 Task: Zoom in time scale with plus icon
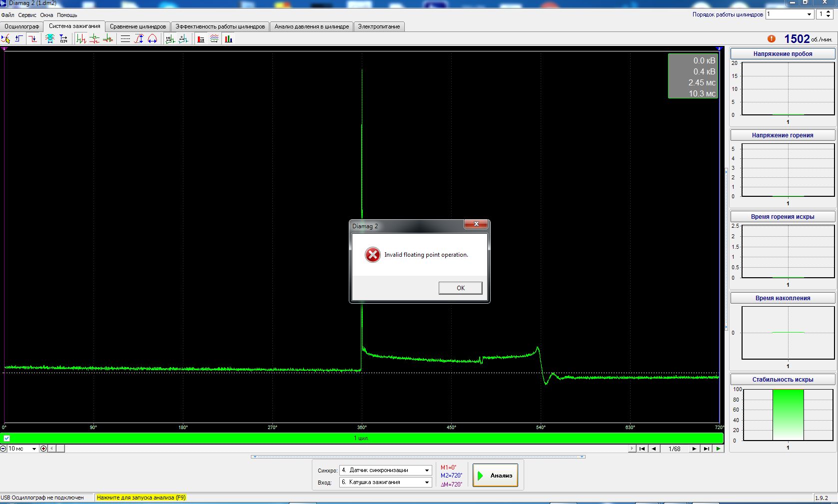43,449
